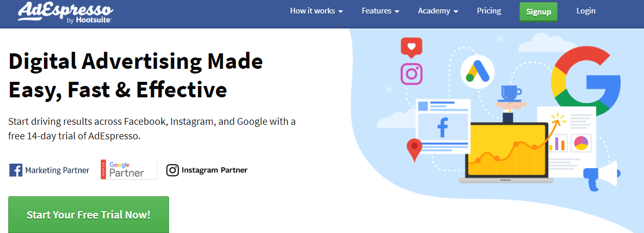The height and width of the screenshot is (233, 644).
Task: Open the Pricing page
Action: pos(489,11)
